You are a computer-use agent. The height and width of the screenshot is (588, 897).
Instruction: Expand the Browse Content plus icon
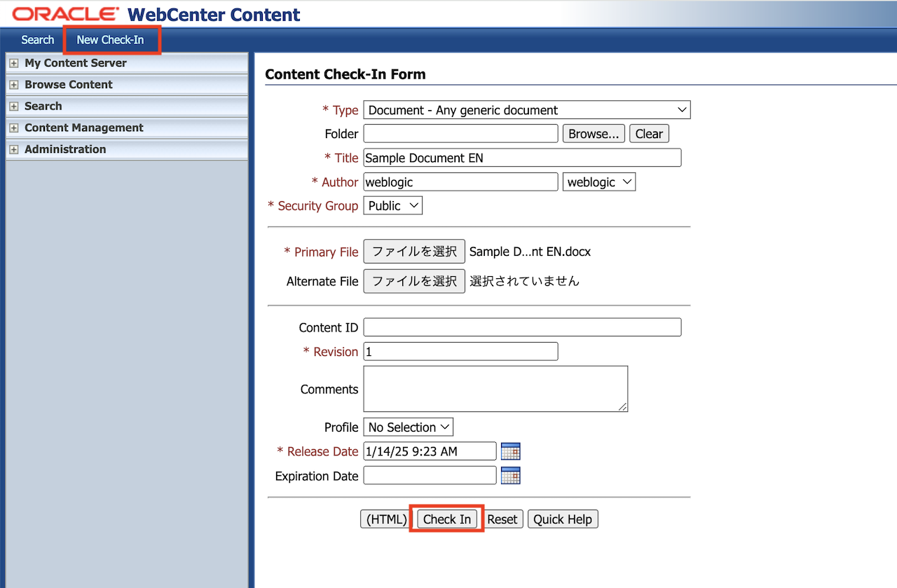(13, 85)
